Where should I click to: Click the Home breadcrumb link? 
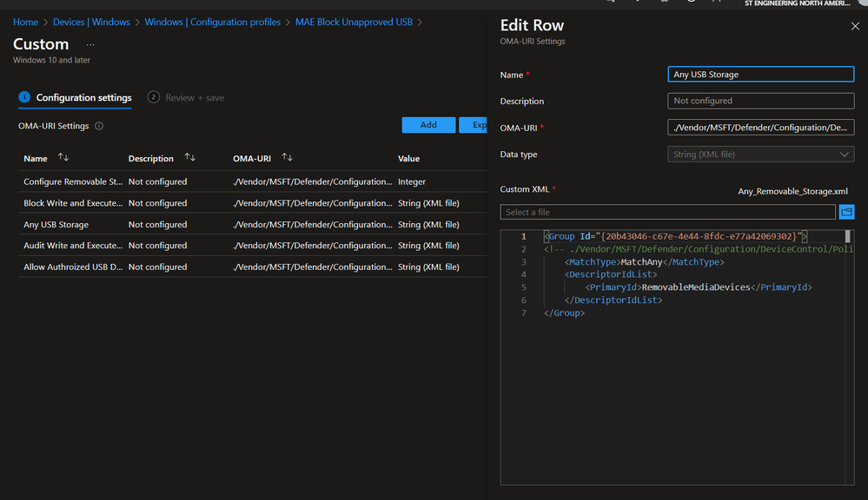[x=25, y=22]
